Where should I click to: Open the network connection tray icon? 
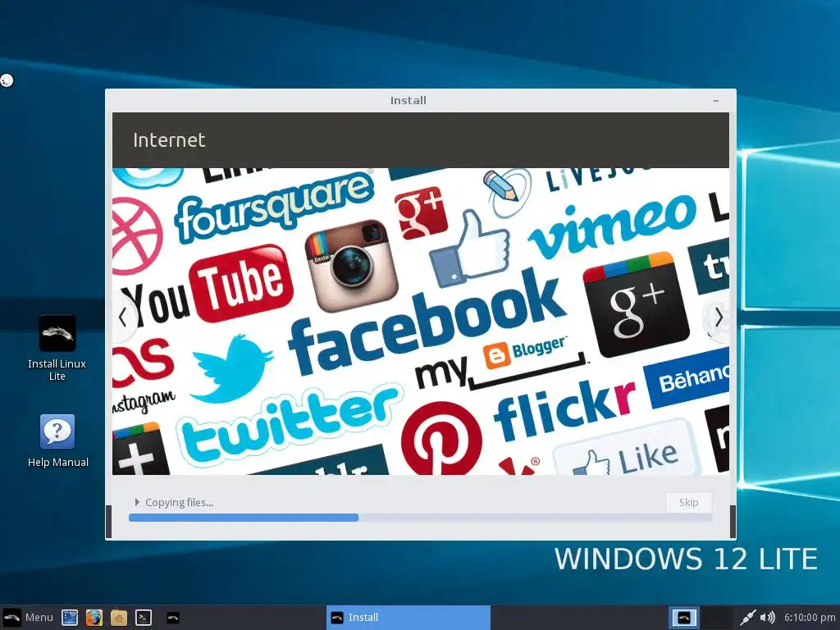tap(747, 618)
